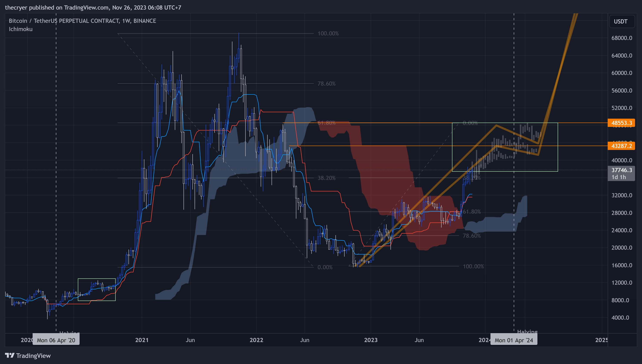Click the Jun label after 2023
Viewport: 642px width, 364px height.
click(419, 340)
